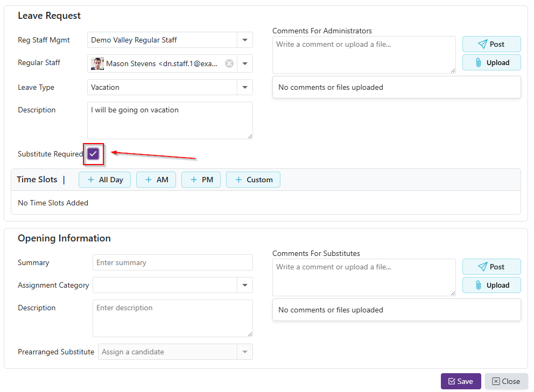Add a Custom time slot
The height and width of the screenshot is (392, 534).
(x=253, y=180)
